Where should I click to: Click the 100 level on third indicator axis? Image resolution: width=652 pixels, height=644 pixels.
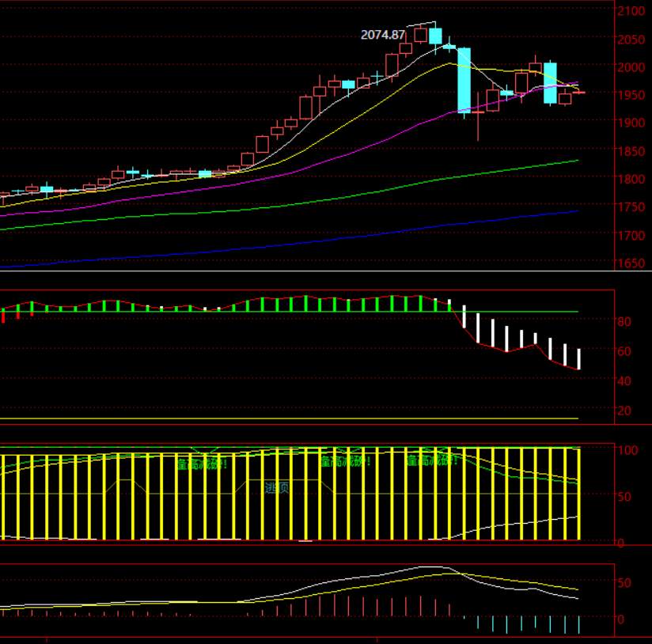point(627,450)
